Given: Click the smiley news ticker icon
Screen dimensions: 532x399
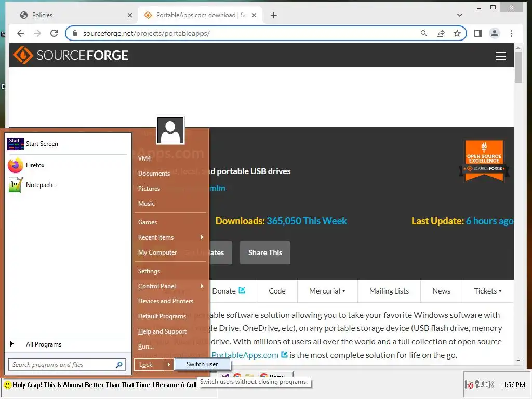Looking at the screenshot, I should pos(7,385).
